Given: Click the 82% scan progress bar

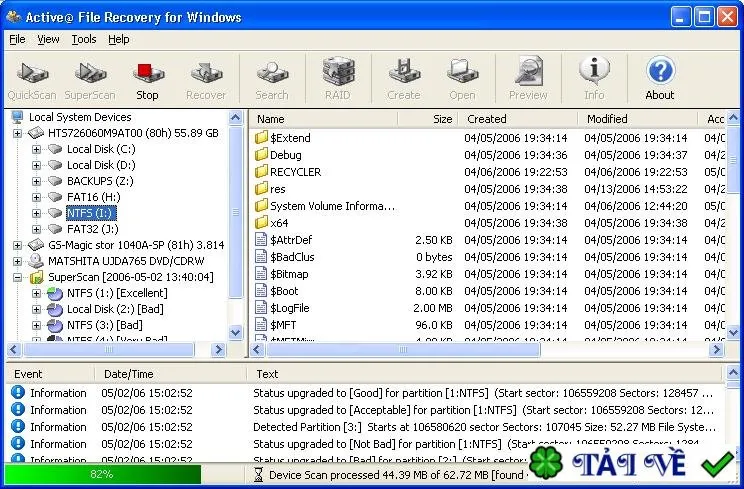Looking at the screenshot, I should (103, 474).
